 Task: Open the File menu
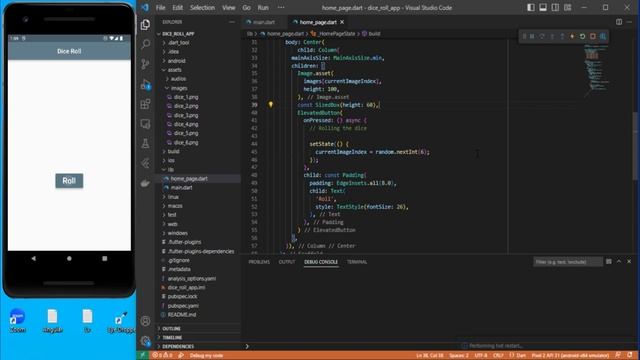click(160, 8)
